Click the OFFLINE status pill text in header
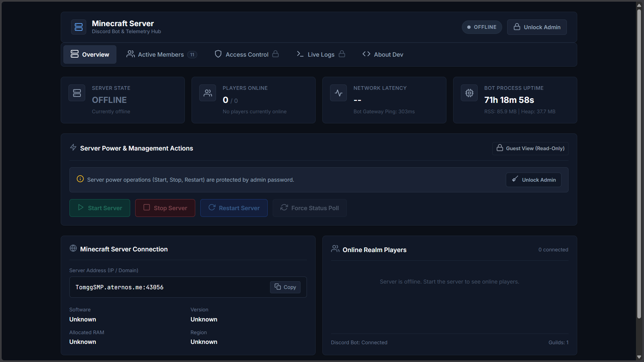The width and height of the screenshot is (644, 362). click(x=485, y=27)
